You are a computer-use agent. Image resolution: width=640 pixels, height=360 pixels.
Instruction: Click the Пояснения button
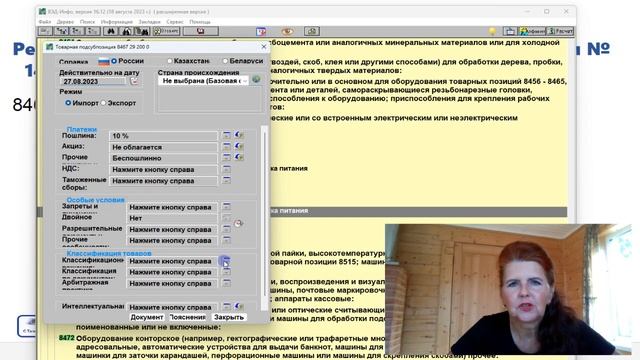point(188,317)
